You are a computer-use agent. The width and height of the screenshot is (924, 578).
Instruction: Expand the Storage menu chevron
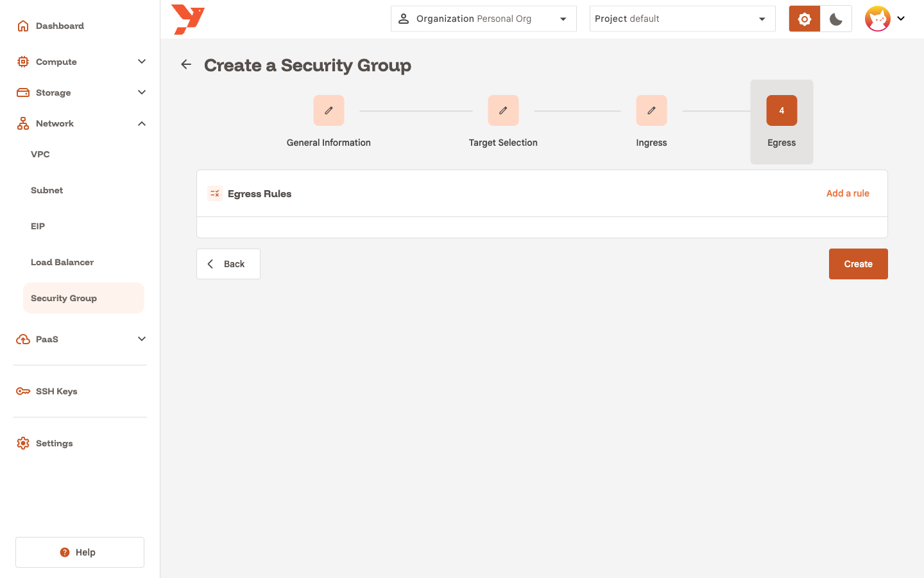tap(142, 92)
